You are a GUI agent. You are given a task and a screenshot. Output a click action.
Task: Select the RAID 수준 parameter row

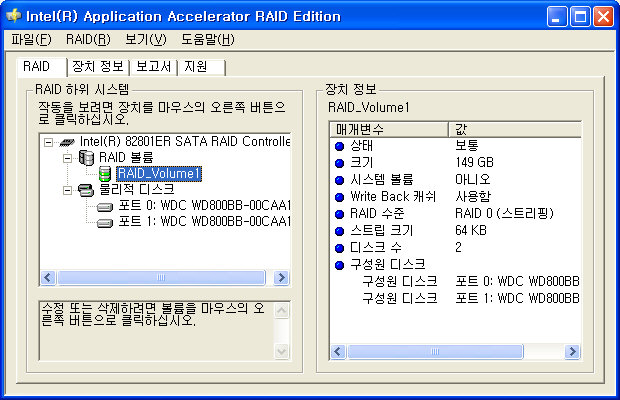[x=456, y=214]
